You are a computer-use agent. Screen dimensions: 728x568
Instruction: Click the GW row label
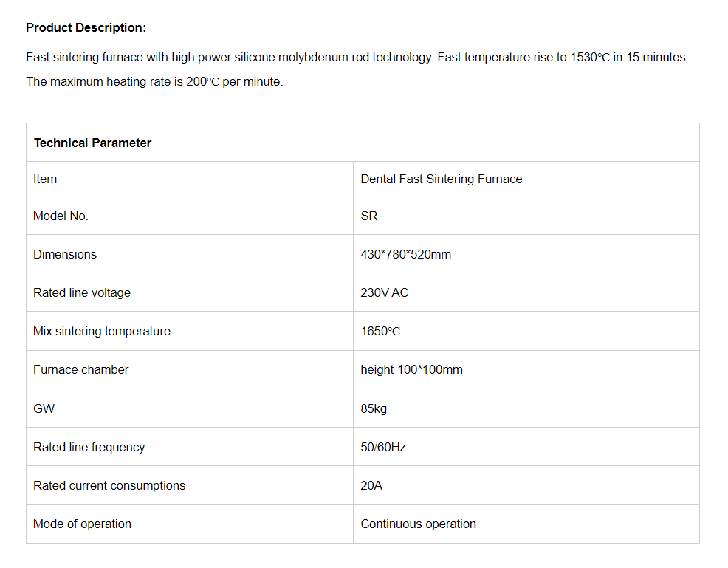click(44, 408)
